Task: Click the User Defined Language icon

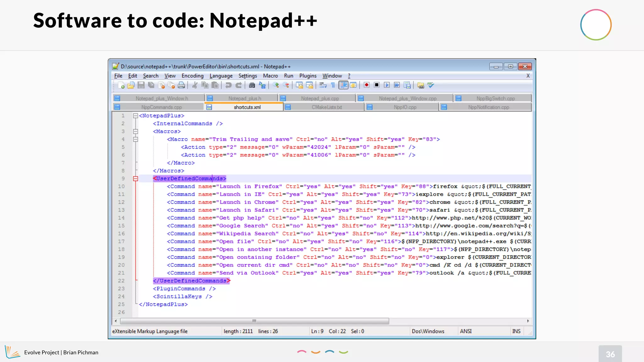Action: [x=353, y=85]
